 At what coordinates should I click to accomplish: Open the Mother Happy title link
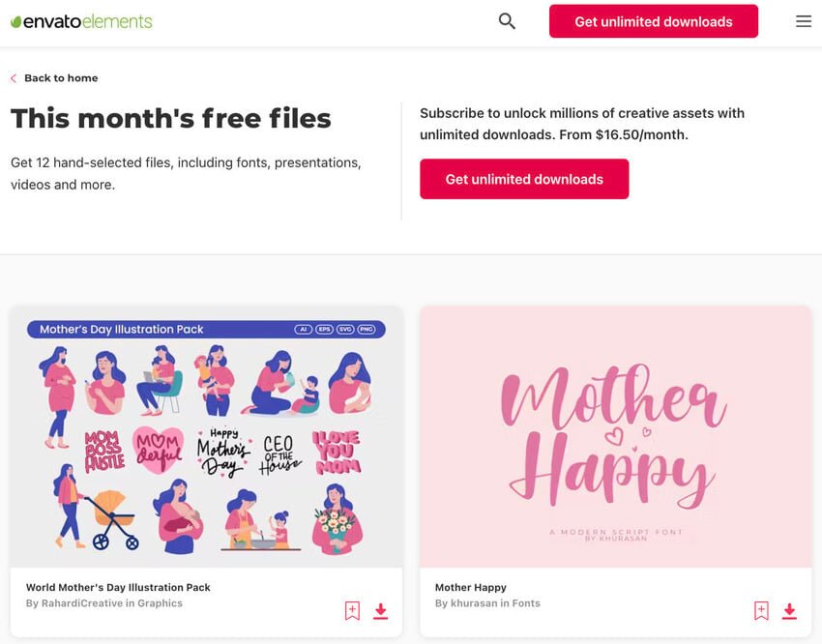point(471,587)
